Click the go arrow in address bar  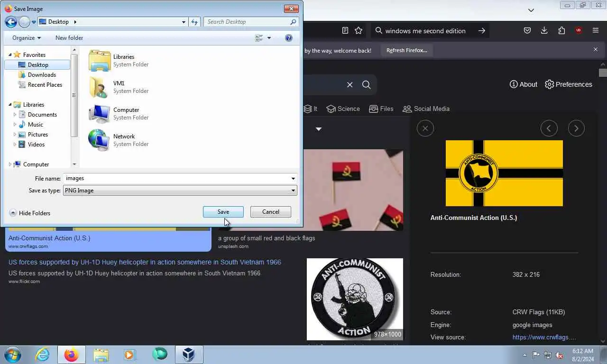(x=482, y=31)
